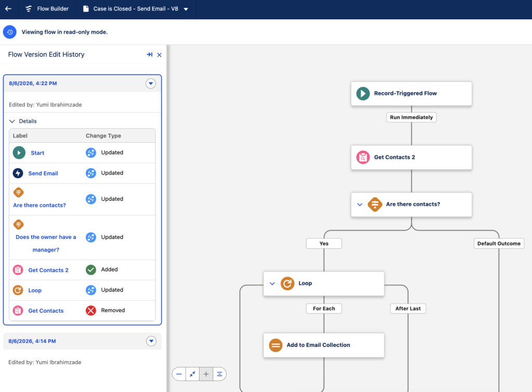Collapse the 'Are there contacts?' decision chevron
Screen dimensions: 532x392
pos(360,205)
